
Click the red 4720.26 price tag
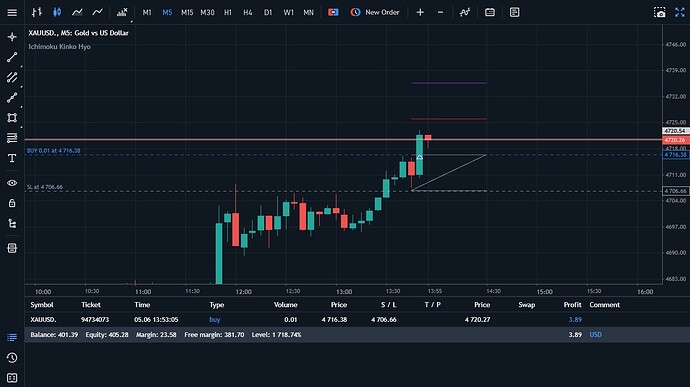tap(675, 140)
